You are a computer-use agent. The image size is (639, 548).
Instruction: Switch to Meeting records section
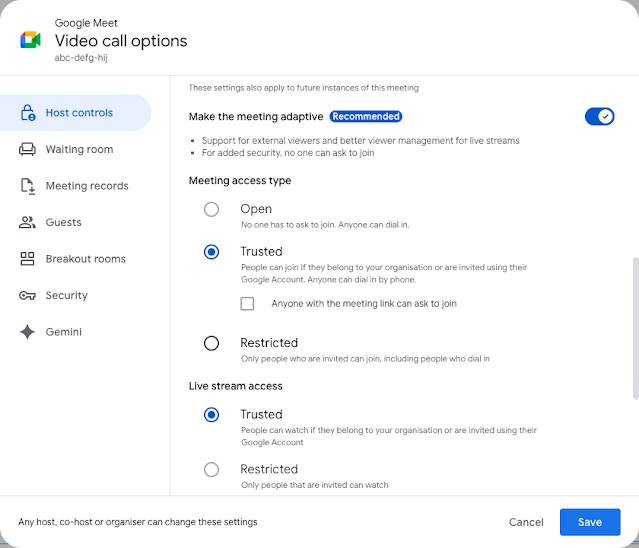[x=87, y=186]
